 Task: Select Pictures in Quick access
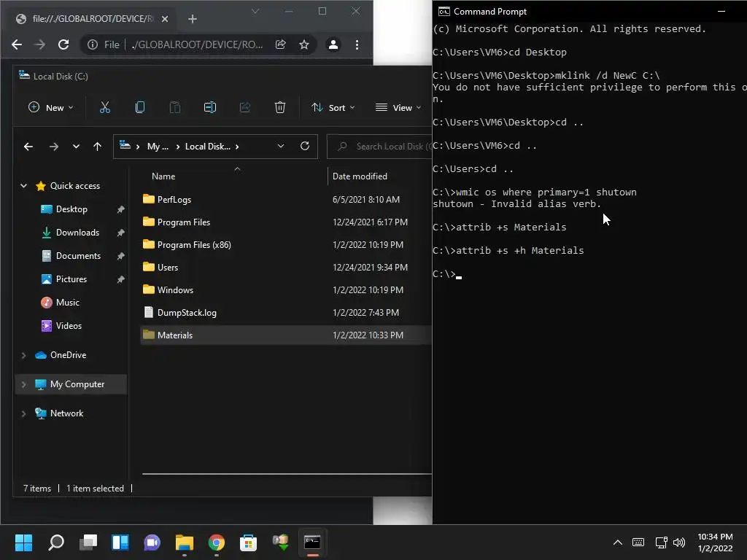(71, 279)
